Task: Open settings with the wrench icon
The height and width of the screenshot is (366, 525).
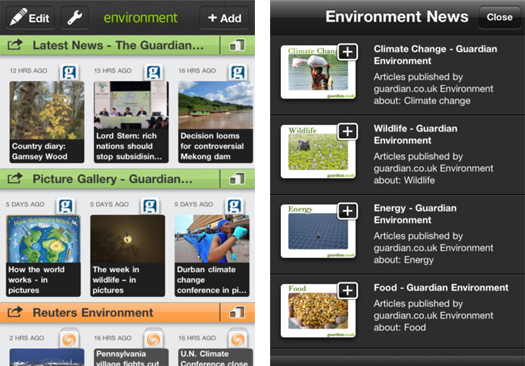Action: (75, 17)
